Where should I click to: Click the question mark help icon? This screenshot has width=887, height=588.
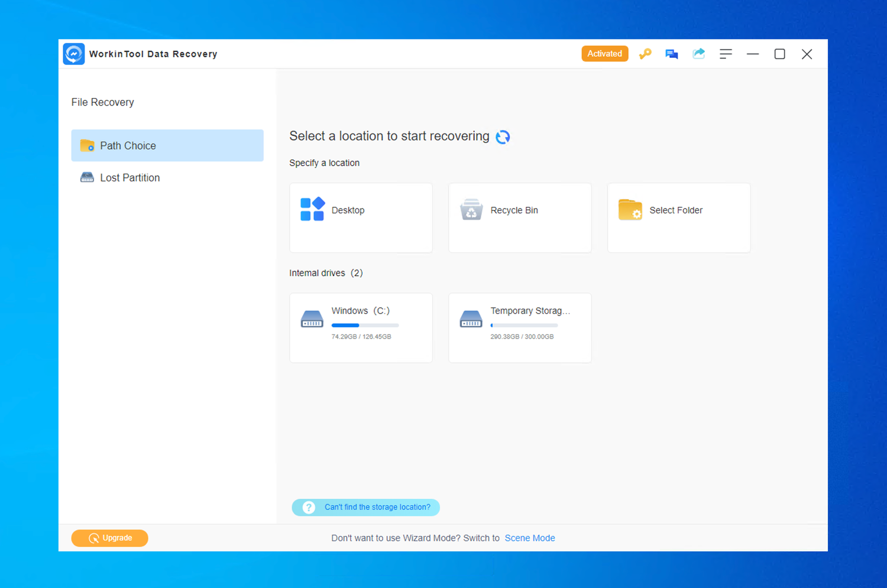309,507
